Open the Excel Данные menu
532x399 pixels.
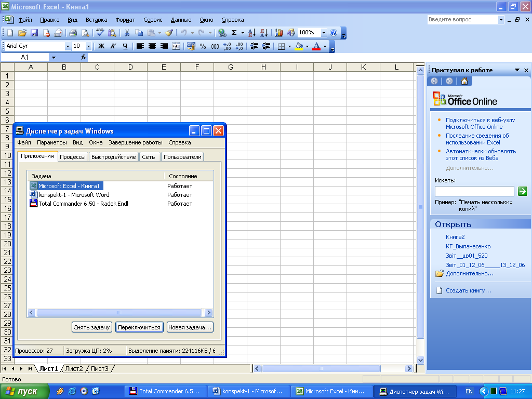click(181, 20)
